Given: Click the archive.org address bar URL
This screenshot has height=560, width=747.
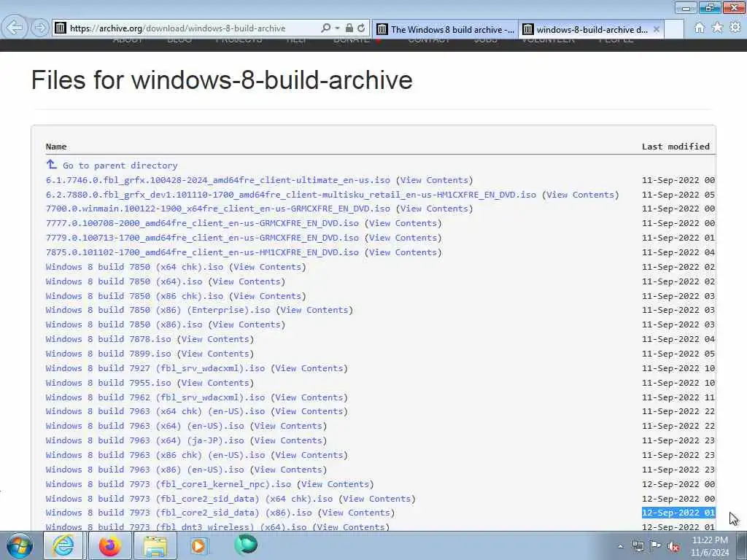Looking at the screenshot, I should pyautogui.click(x=178, y=28).
